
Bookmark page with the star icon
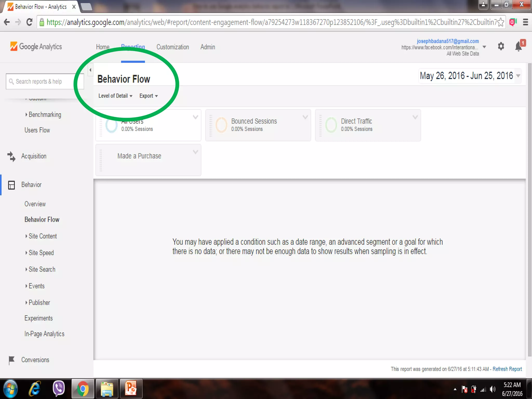click(x=501, y=22)
